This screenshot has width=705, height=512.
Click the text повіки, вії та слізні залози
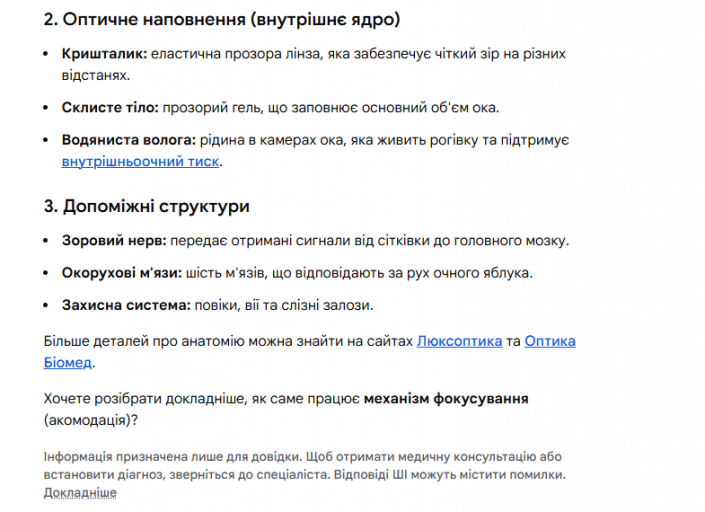[x=283, y=305]
